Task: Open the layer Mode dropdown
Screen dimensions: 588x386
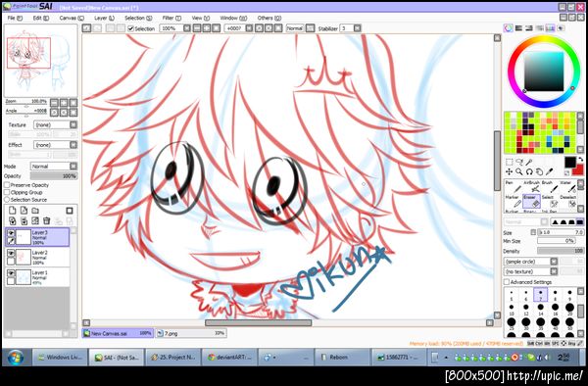Action: [54, 166]
